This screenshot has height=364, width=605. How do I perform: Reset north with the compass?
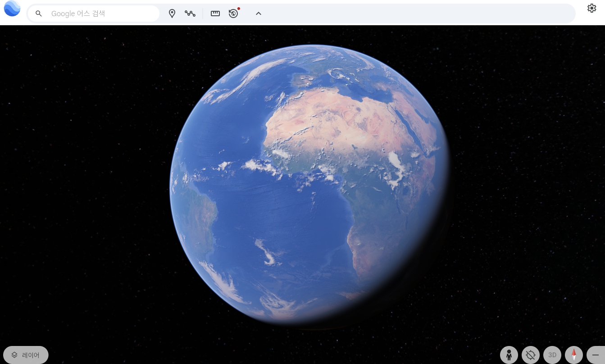pos(574,355)
